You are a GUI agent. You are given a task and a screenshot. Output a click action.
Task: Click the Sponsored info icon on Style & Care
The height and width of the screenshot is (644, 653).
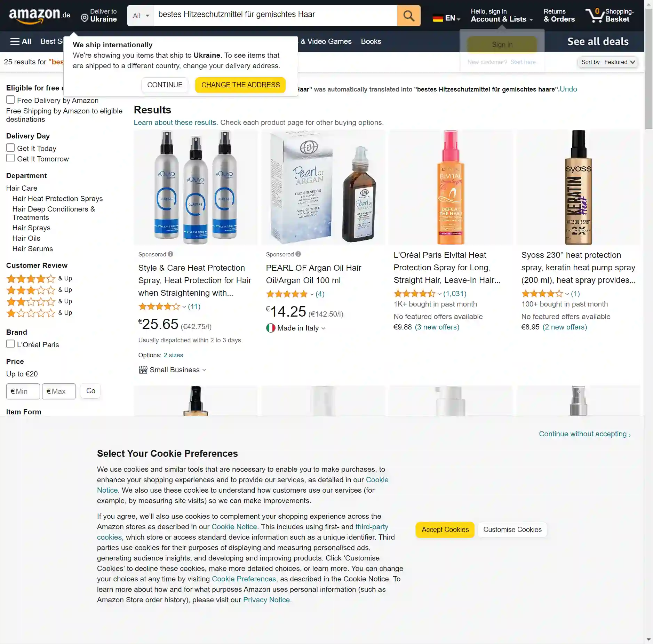(x=170, y=254)
